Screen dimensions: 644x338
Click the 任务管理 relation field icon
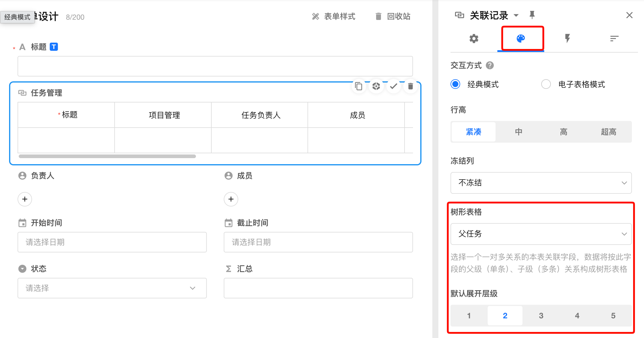22,93
